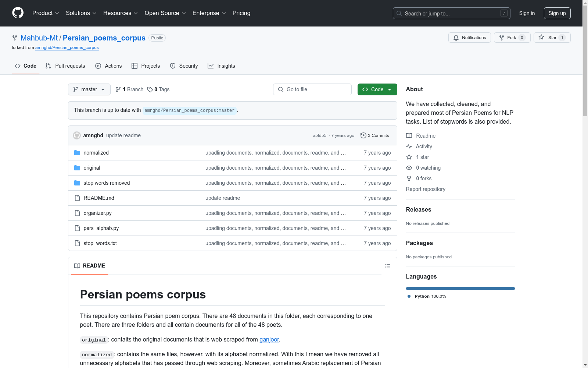Viewport: 588px width, 368px height.
Task: Open the Packages section heading
Action: tap(419, 243)
